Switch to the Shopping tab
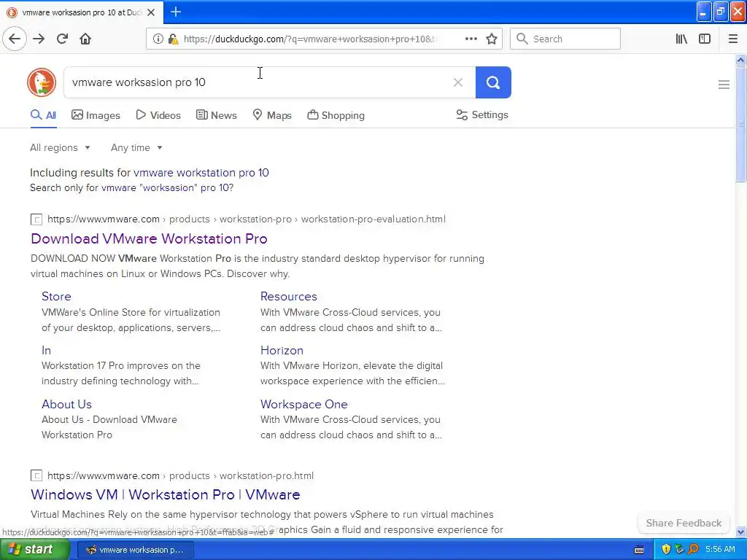Viewport: 747px width, 560px height. pyautogui.click(x=336, y=115)
